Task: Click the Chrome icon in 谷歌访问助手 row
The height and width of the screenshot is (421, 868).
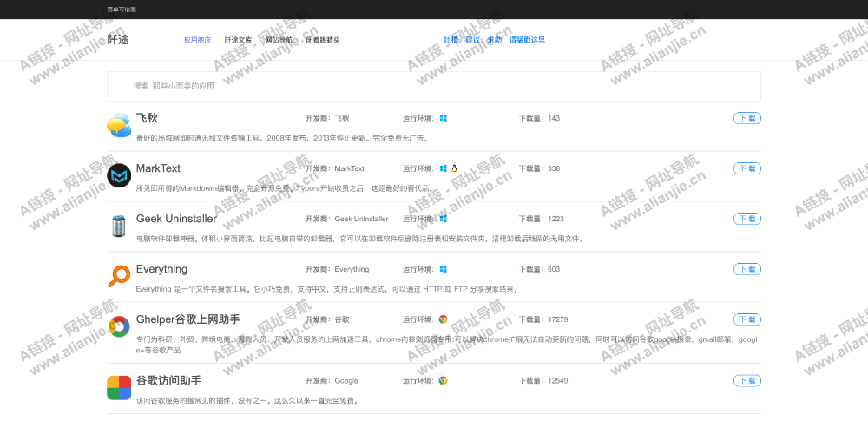Action: click(443, 380)
